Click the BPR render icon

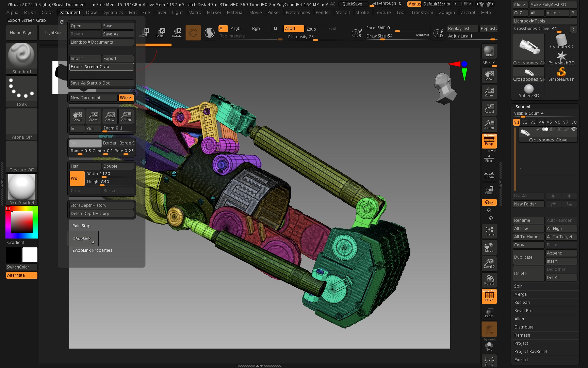[x=489, y=51]
